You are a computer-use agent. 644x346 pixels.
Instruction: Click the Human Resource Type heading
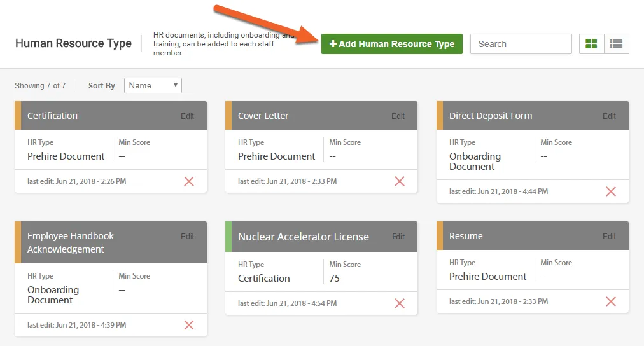74,43
